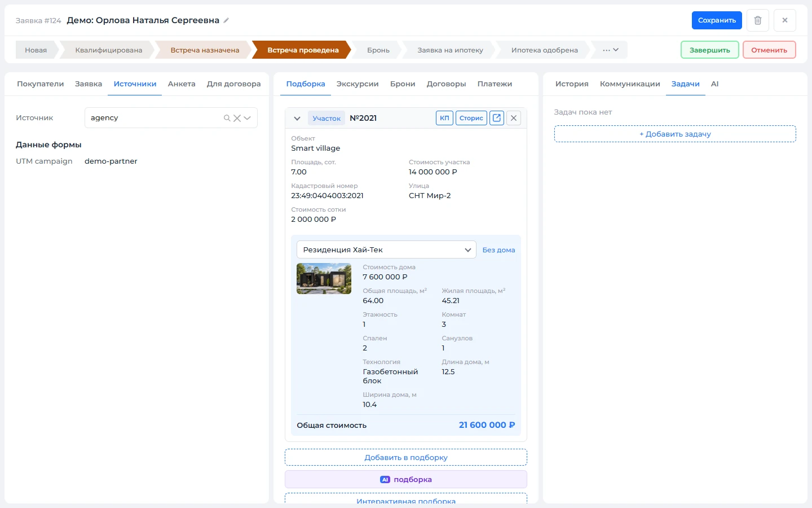Image resolution: width=812 pixels, height=508 pixels.
Task: Click the Сторис button
Action: [471, 118]
